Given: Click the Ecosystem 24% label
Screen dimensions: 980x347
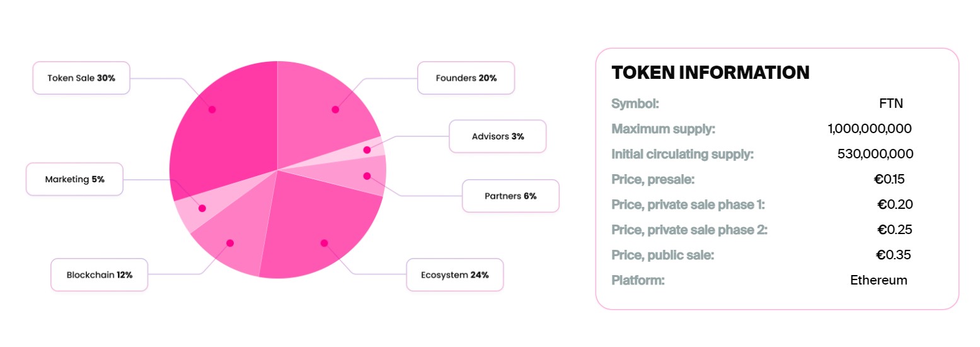Looking at the screenshot, I should point(454,274).
